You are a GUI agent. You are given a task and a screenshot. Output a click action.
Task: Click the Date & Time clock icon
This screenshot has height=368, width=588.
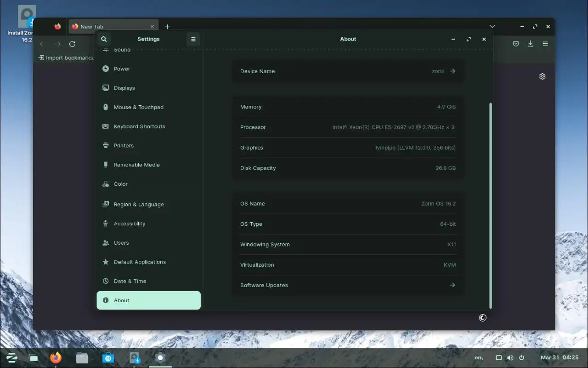pyautogui.click(x=106, y=281)
